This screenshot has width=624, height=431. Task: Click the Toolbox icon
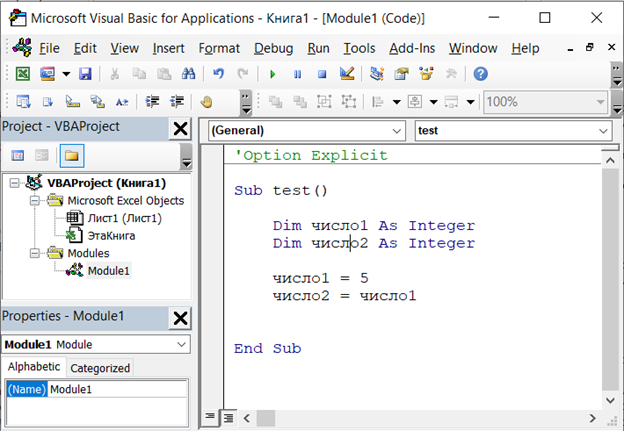pos(450,74)
